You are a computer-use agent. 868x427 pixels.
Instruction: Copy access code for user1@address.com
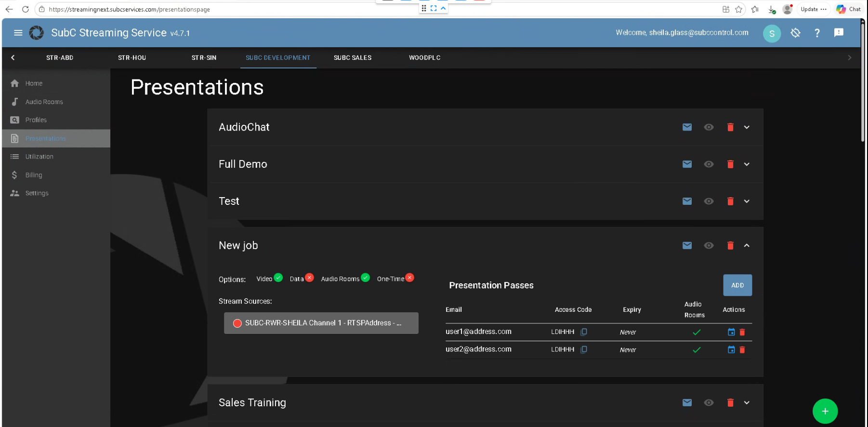[x=583, y=332]
